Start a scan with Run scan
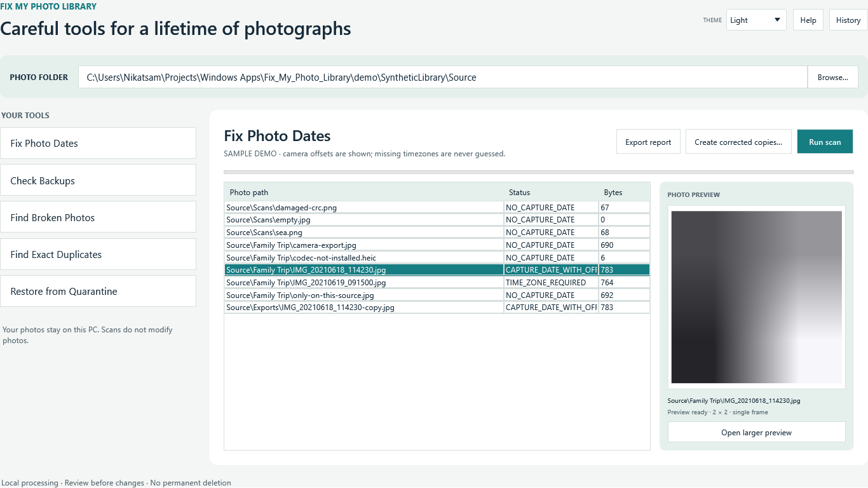The image size is (868, 488). coord(825,142)
